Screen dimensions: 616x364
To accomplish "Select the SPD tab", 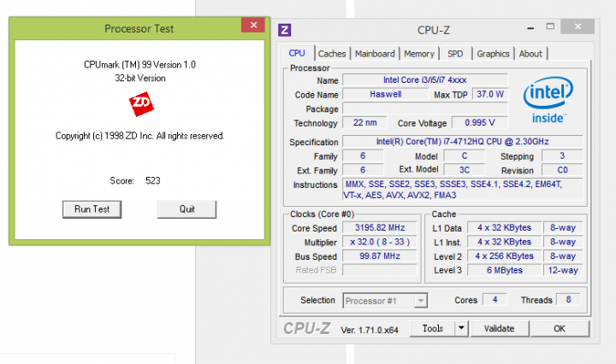I will click(x=455, y=54).
